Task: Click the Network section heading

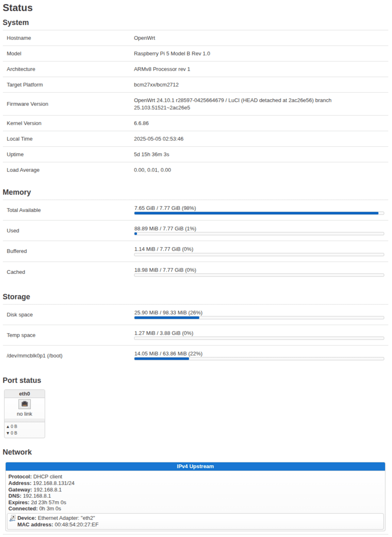Action: point(17,452)
